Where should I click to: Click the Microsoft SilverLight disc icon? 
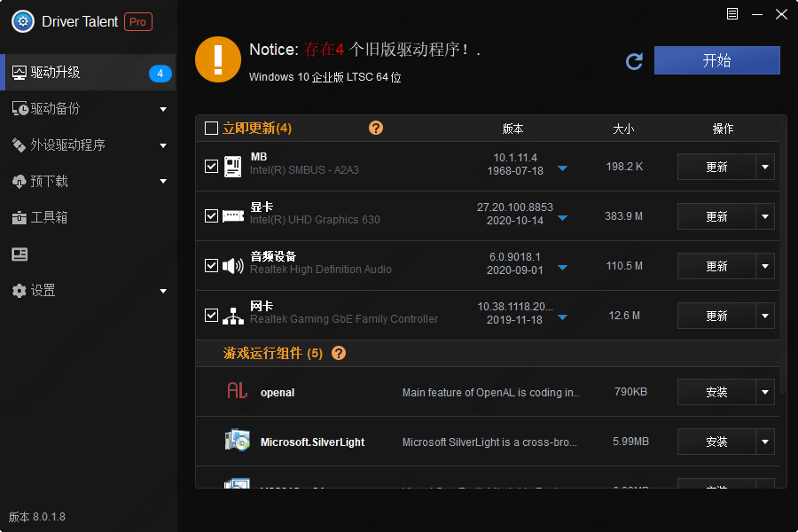point(237,441)
